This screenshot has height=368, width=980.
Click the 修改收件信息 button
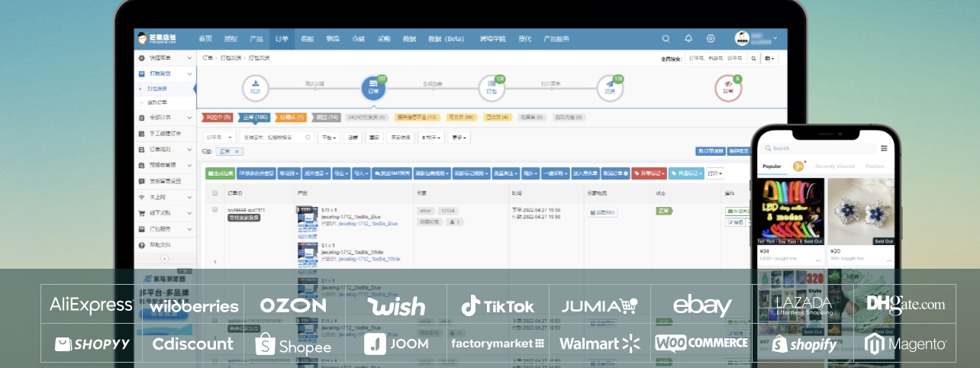pos(256,173)
